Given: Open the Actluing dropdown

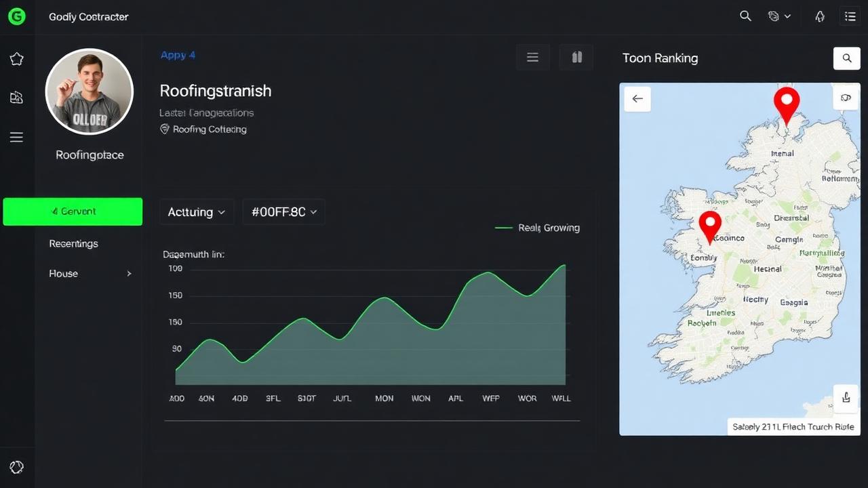Looking at the screenshot, I should click(x=197, y=212).
